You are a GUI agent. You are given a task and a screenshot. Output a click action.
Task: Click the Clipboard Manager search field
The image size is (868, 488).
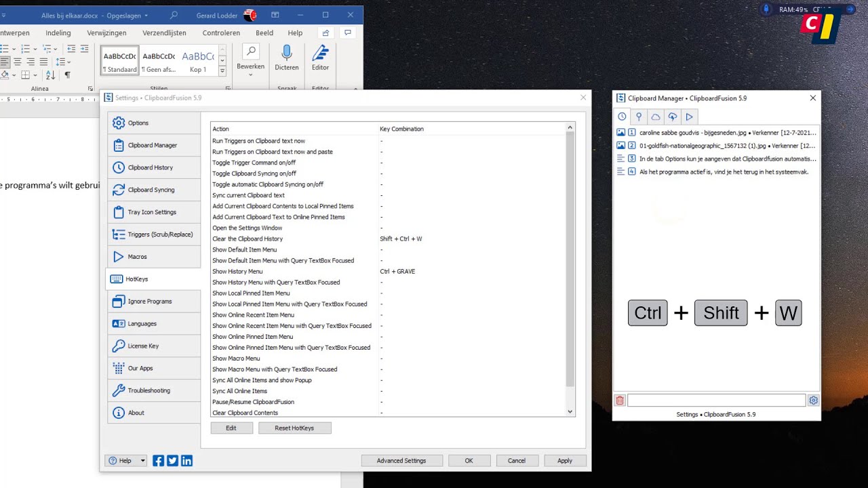coord(716,401)
